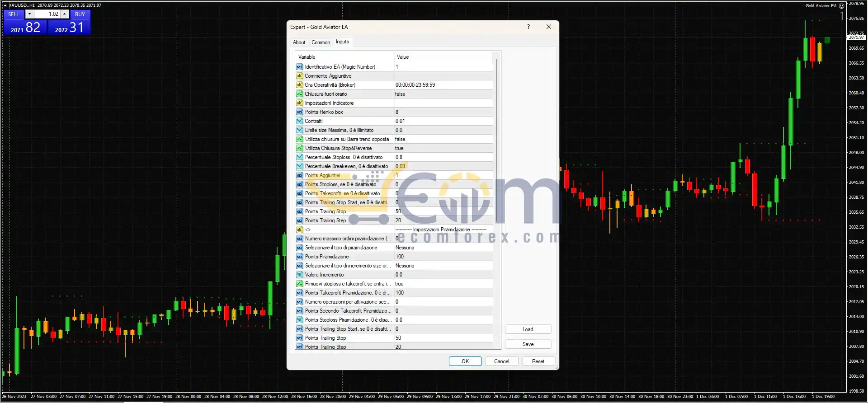Click the Percentuale Stoploss row icon
The height and width of the screenshot is (403, 868).
(x=299, y=157)
